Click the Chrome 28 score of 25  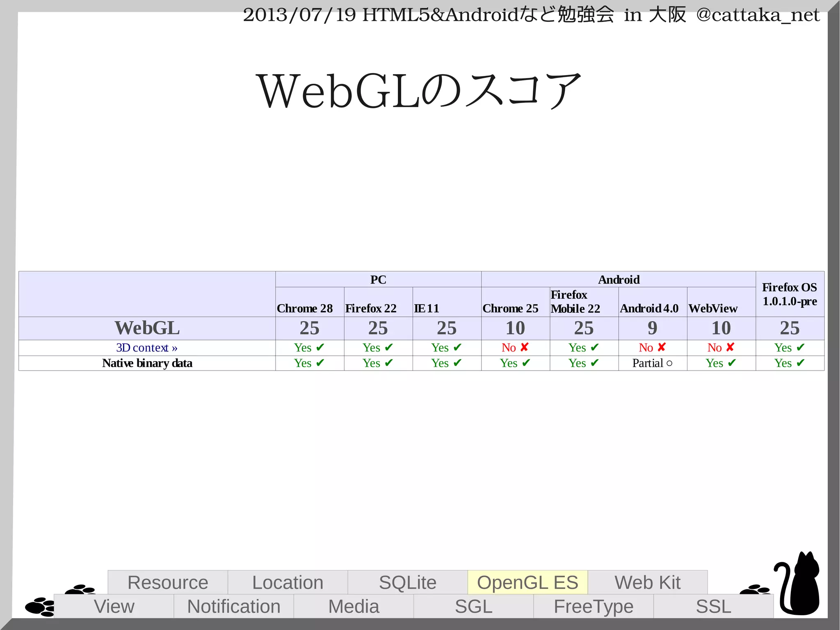(x=309, y=328)
